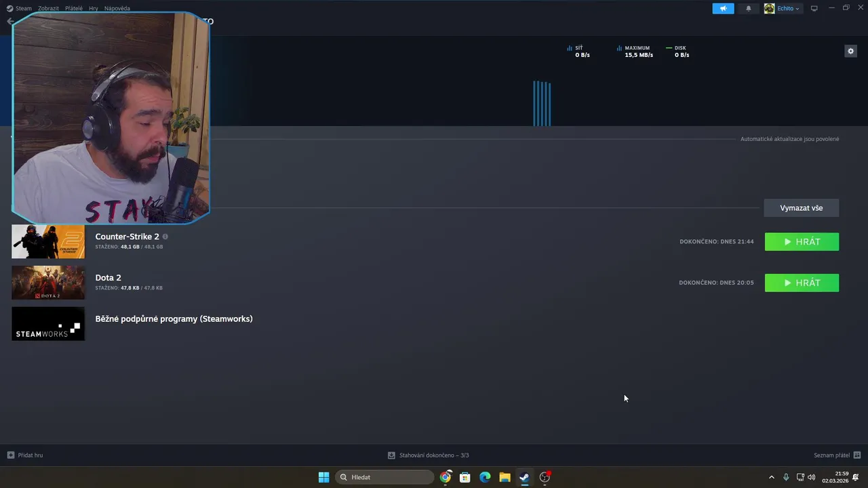Click the Dota 2 title
The image size is (868, 488).
click(x=108, y=278)
